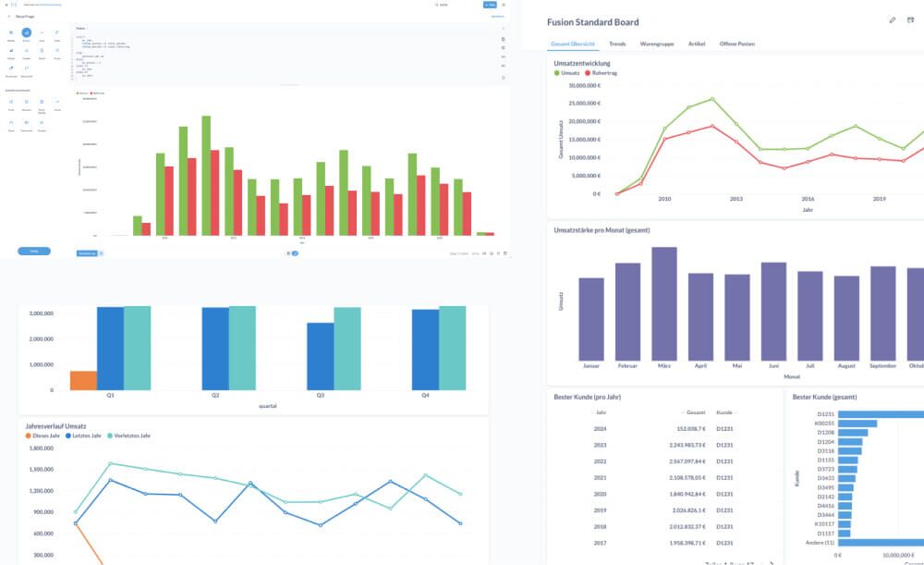Sort the table by the Kunde column

(x=724, y=412)
